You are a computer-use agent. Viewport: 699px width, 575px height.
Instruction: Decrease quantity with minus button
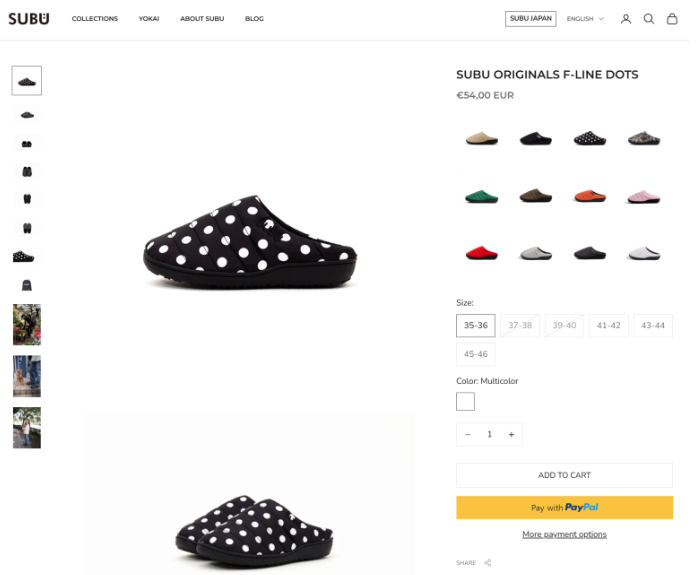(x=468, y=434)
